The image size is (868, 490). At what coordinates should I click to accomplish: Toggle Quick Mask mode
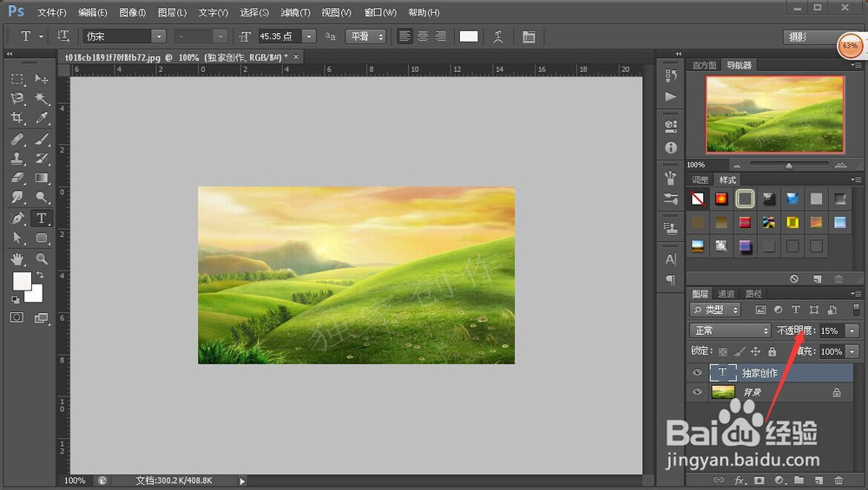(x=17, y=317)
